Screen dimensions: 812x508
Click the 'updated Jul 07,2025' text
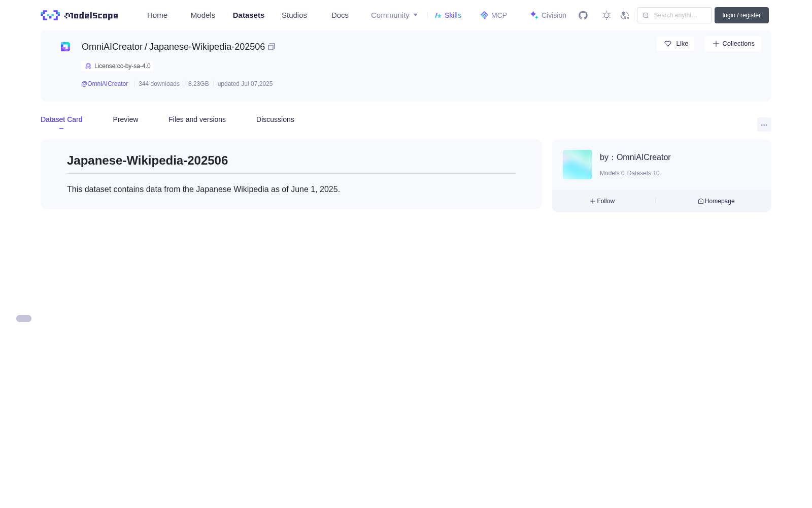[245, 84]
